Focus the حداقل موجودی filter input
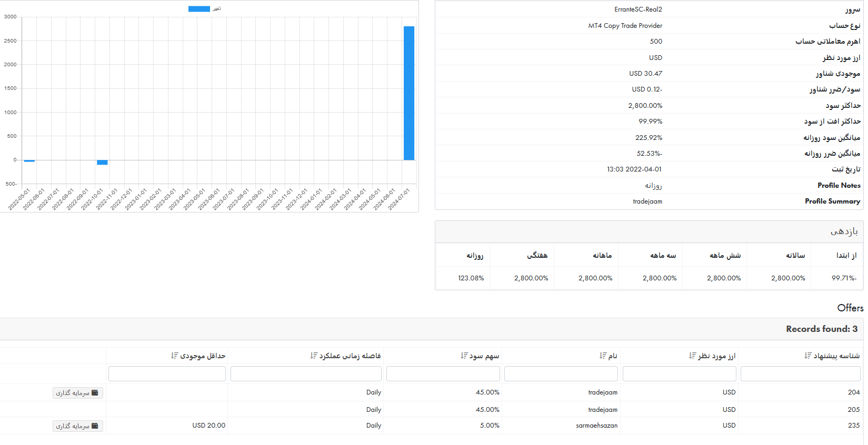The width and height of the screenshot is (868, 445). [167, 374]
